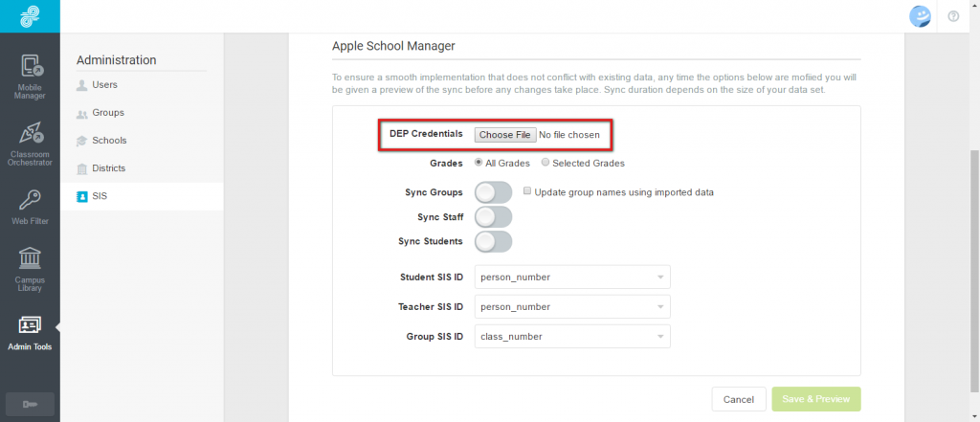Open the user avatar profile menu
The image size is (980, 422).
pos(920,16)
